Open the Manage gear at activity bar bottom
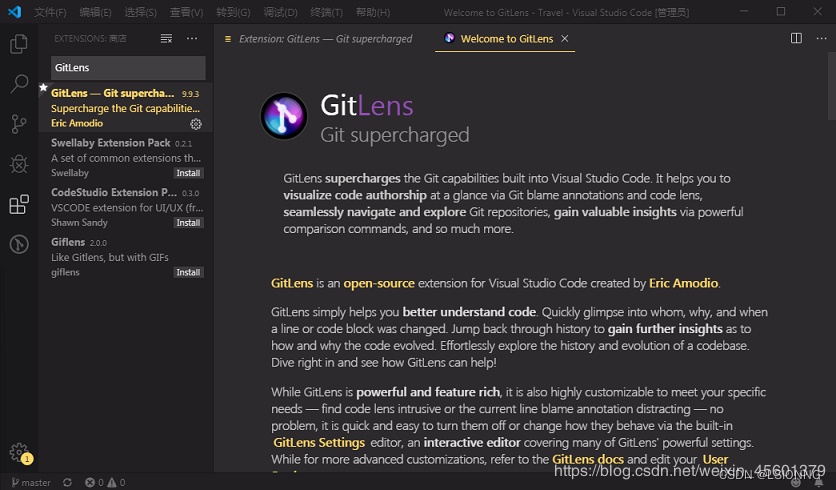Screen dimensions: 836x490 [x=20, y=453]
